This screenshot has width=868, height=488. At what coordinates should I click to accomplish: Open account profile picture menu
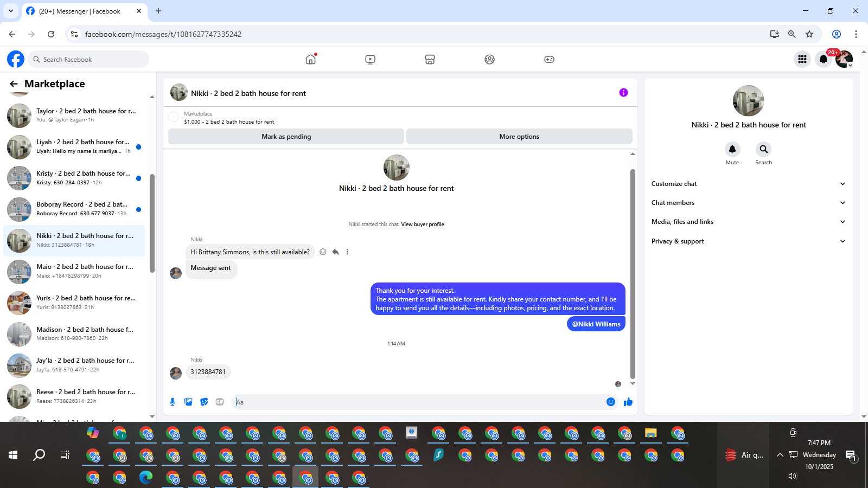(x=844, y=59)
